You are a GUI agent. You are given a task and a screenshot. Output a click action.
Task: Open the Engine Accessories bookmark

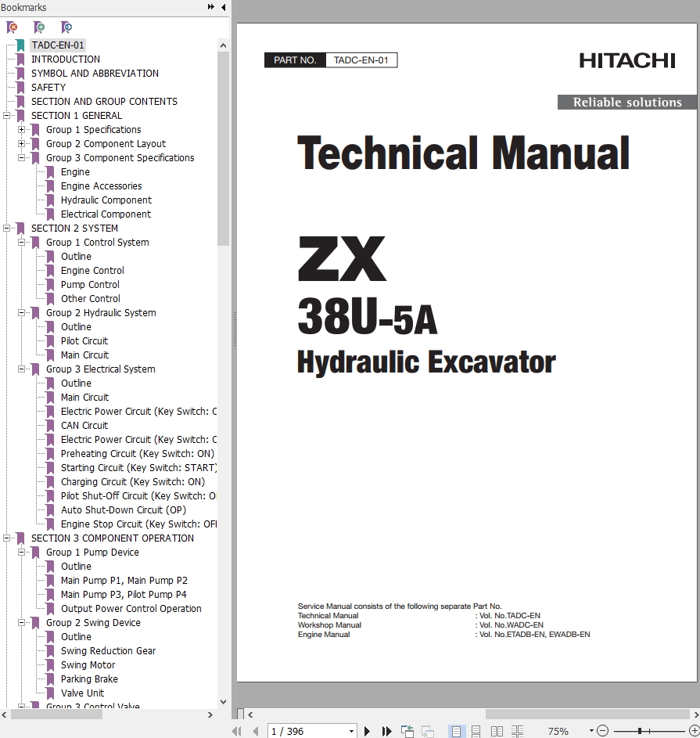(101, 186)
